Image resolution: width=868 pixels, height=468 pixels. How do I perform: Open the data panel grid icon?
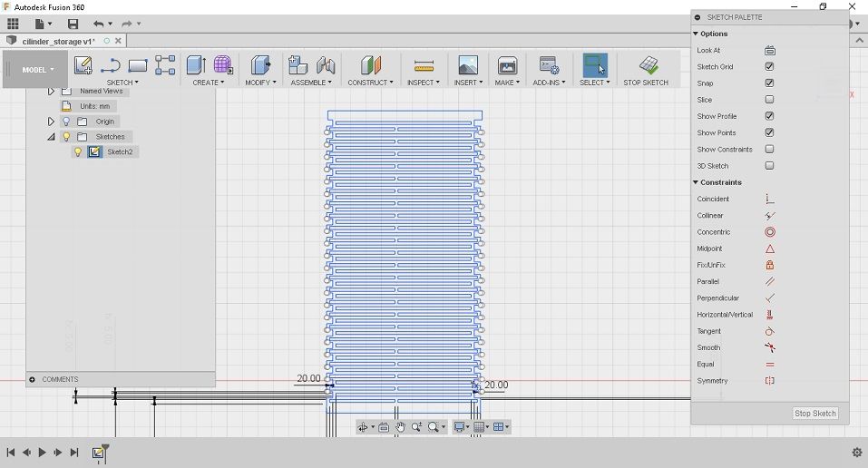pyautogui.click(x=13, y=24)
